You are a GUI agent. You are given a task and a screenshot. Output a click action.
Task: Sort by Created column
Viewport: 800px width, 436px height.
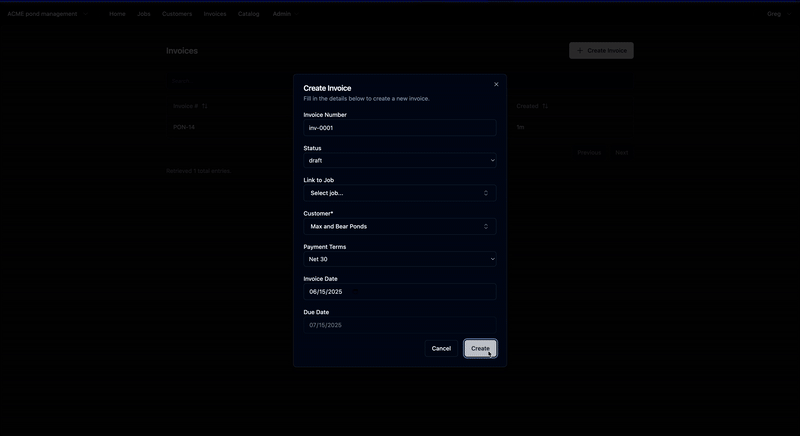[x=532, y=106]
